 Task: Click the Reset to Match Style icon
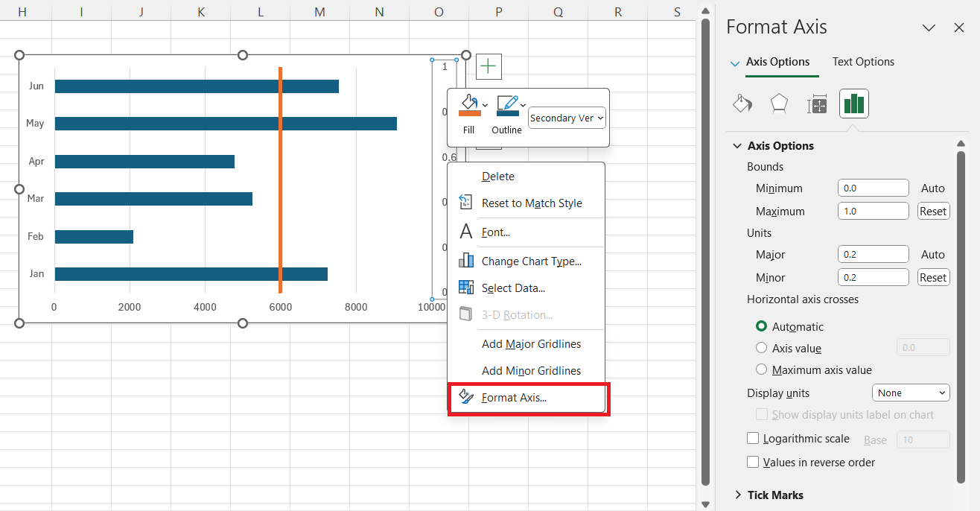point(466,203)
